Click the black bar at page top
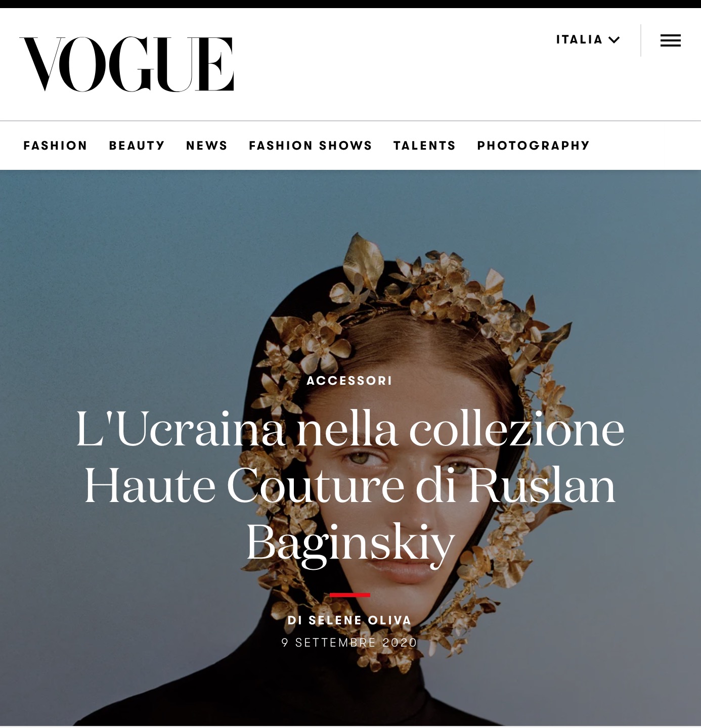This screenshot has width=701, height=728. pos(350,4)
